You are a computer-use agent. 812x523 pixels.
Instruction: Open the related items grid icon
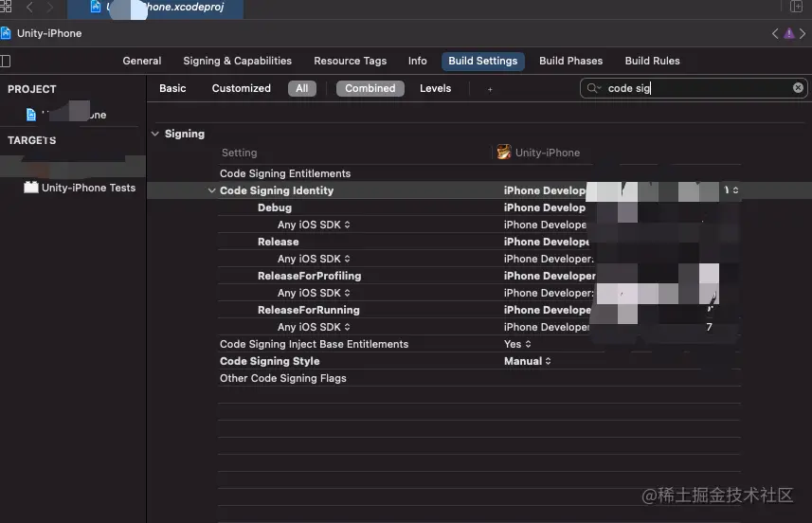pyautogui.click(x=5, y=7)
